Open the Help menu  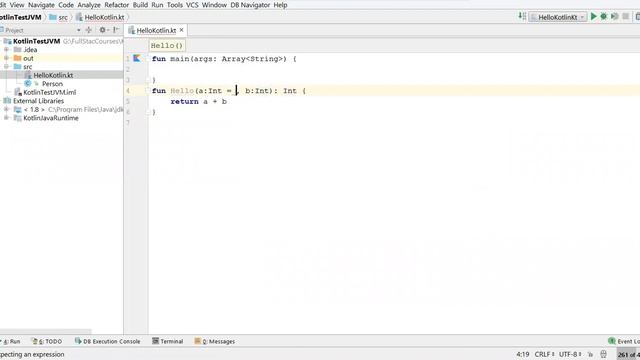280,5
